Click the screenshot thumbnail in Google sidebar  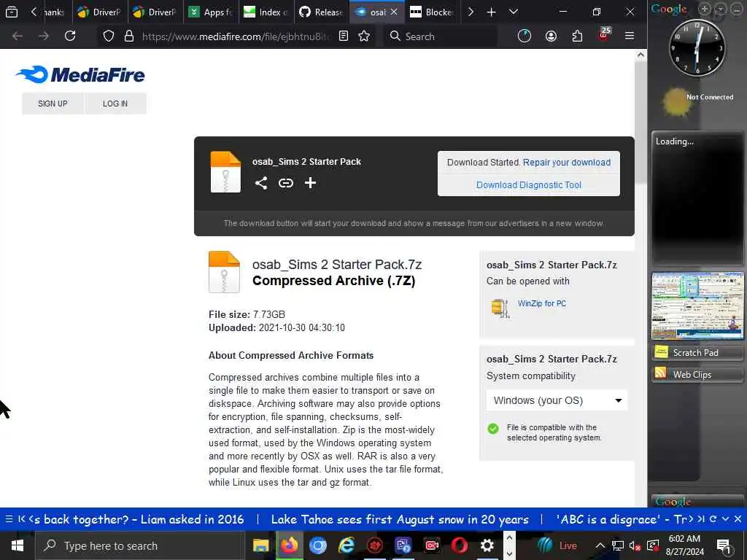point(697,306)
